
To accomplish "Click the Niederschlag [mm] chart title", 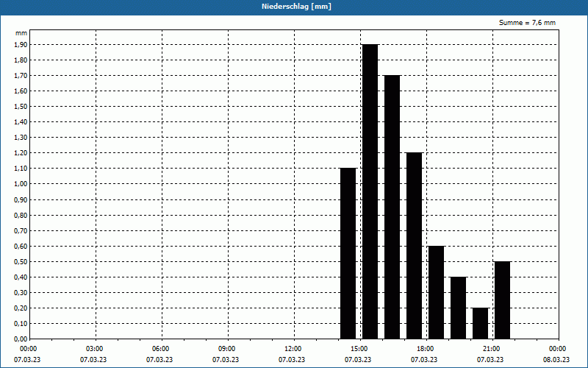I will pos(296,7).
